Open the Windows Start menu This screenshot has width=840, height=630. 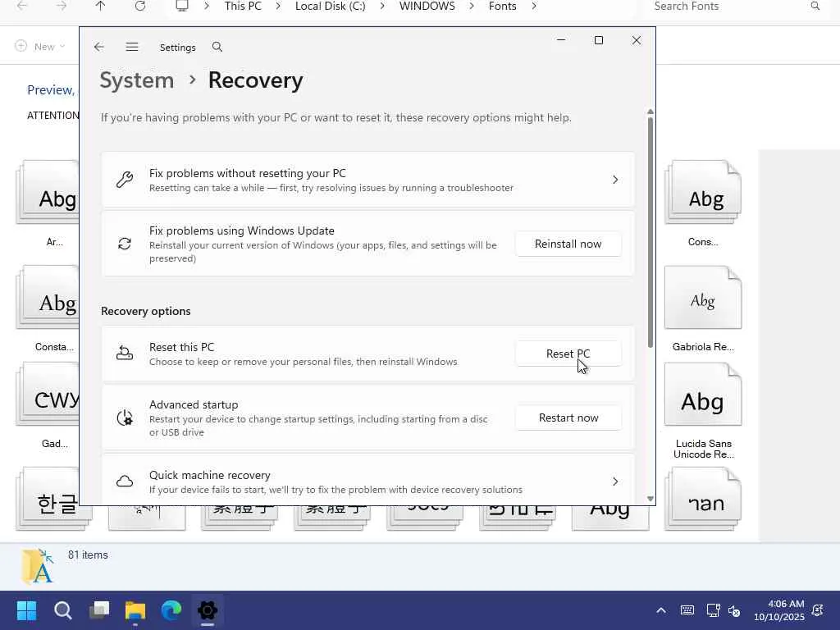point(26,610)
